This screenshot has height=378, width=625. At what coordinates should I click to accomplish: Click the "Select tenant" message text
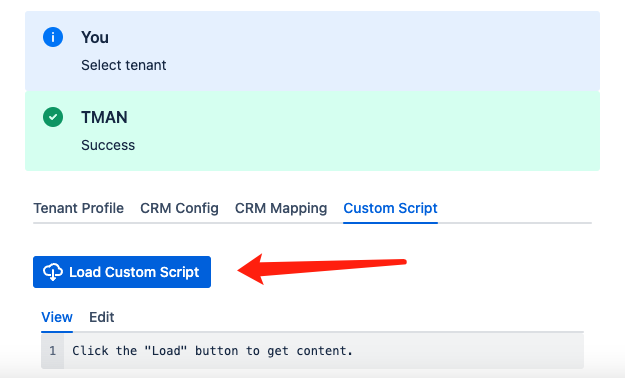point(124,65)
